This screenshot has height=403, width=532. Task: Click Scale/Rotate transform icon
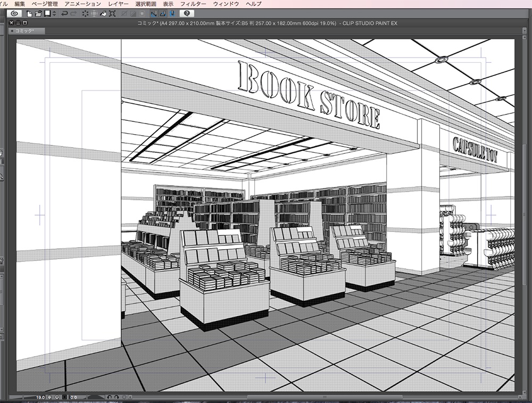point(113,14)
